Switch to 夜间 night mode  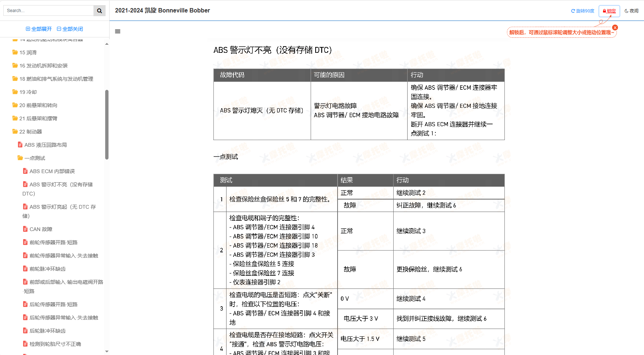point(632,11)
